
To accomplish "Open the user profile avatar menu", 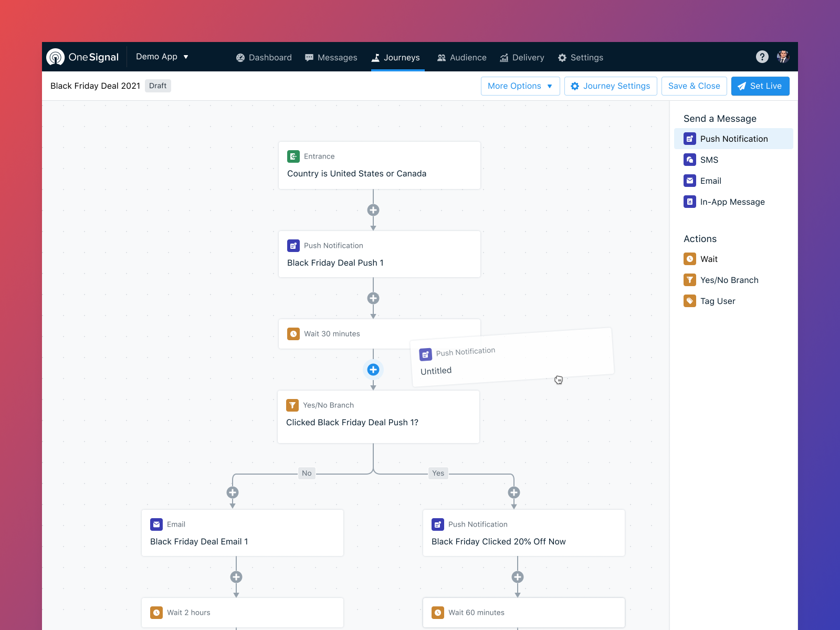I will point(783,57).
